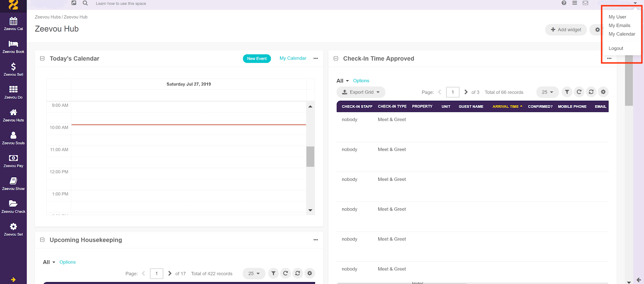Click the Add widget button
This screenshot has height=284, width=644.
[566, 29]
